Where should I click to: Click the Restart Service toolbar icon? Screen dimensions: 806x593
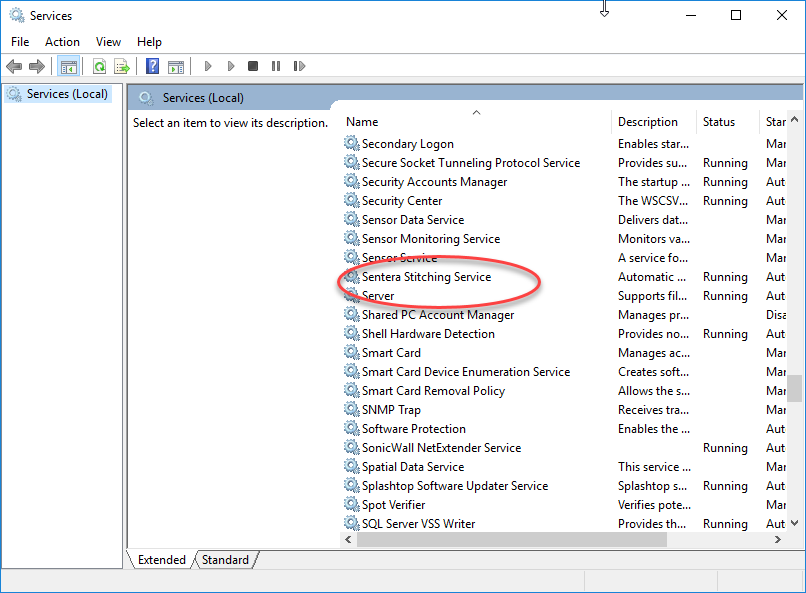tap(299, 67)
